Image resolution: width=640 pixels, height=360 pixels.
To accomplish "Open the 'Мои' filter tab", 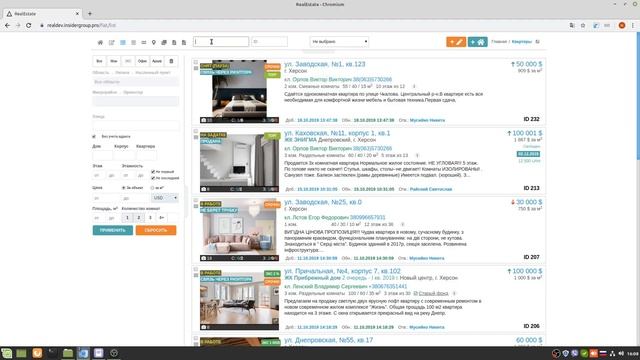I will click(x=113, y=61).
